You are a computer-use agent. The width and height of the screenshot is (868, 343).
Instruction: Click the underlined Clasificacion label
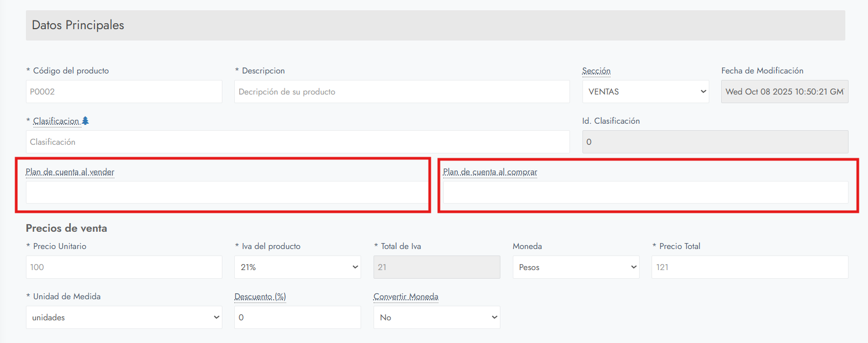tap(56, 121)
